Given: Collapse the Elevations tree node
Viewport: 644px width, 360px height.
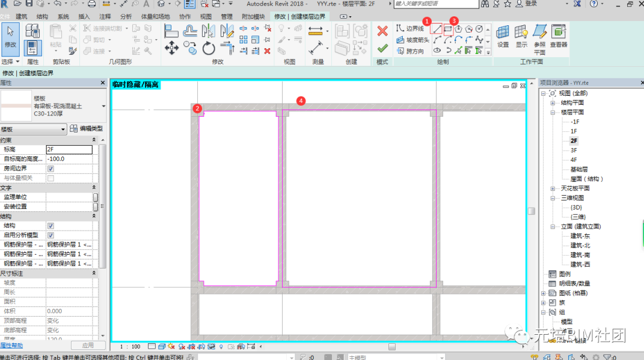Looking at the screenshot, I should tap(553, 226).
